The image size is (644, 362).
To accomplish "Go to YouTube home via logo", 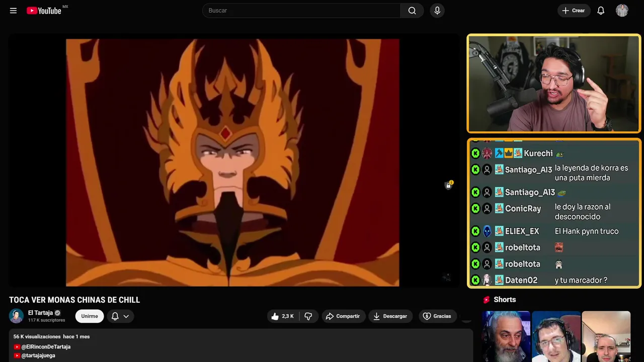I will click(x=44, y=11).
